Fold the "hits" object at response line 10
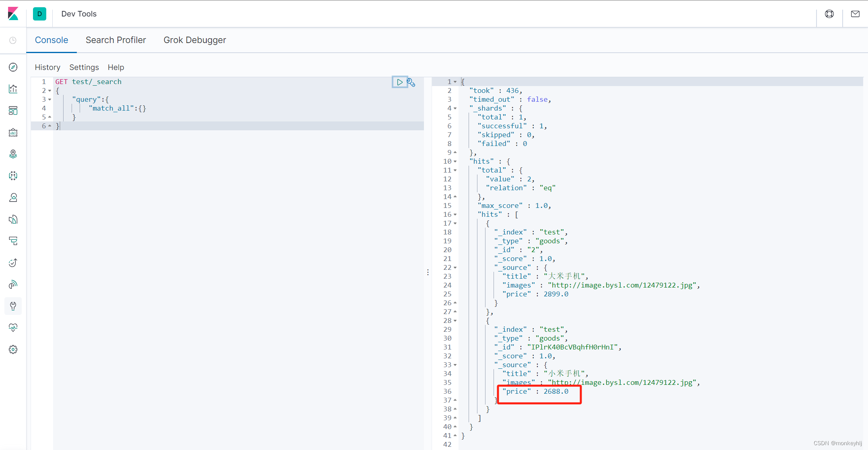 pos(455,161)
